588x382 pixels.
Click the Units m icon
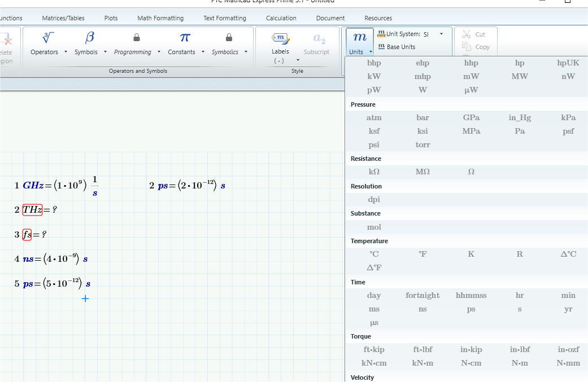[x=360, y=37]
